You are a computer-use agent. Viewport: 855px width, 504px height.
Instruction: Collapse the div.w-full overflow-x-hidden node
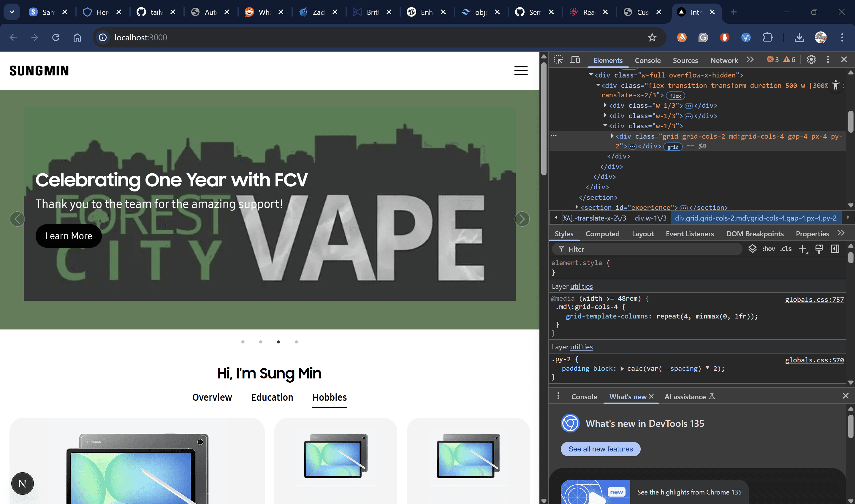point(590,75)
